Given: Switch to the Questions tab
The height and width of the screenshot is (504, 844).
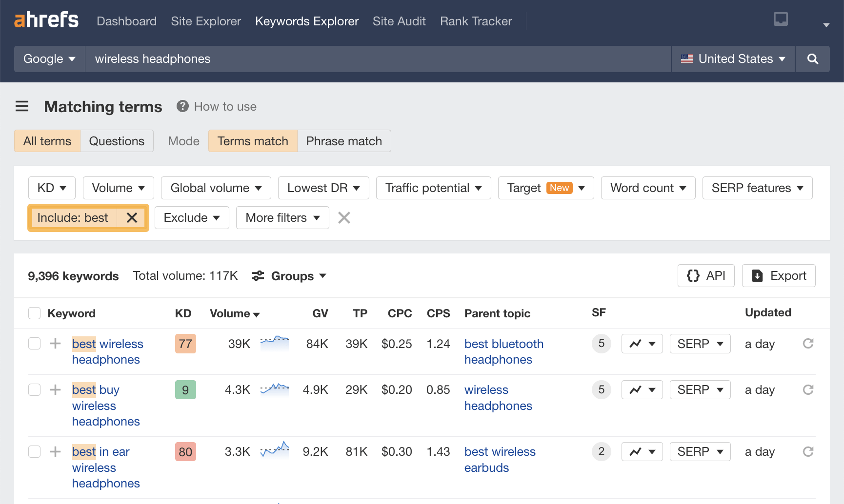Looking at the screenshot, I should (x=117, y=141).
